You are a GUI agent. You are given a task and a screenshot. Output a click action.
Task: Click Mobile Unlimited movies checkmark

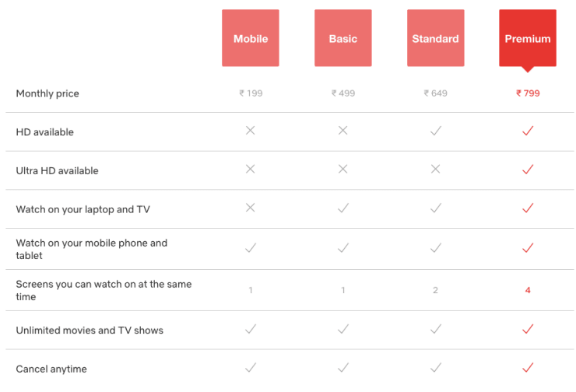(x=251, y=330)
